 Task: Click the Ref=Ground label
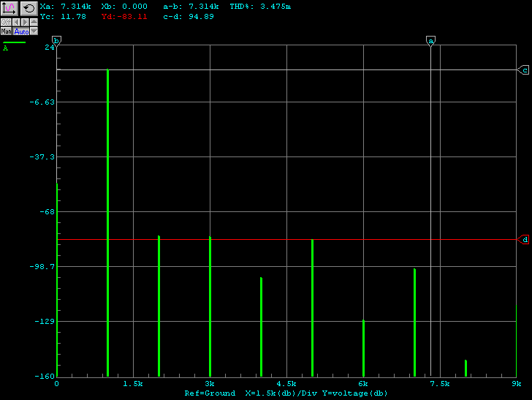pos(210,393)
